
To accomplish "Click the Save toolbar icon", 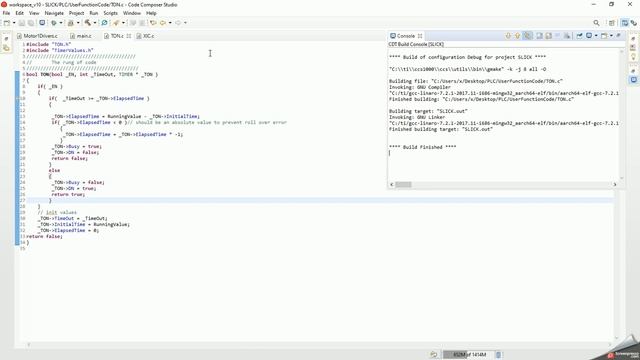I will [22, 23].
